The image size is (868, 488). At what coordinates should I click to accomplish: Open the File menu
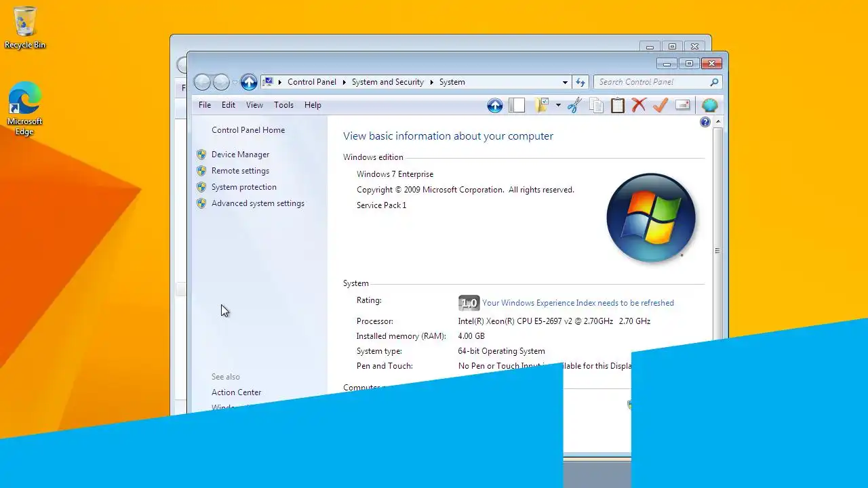205,105
